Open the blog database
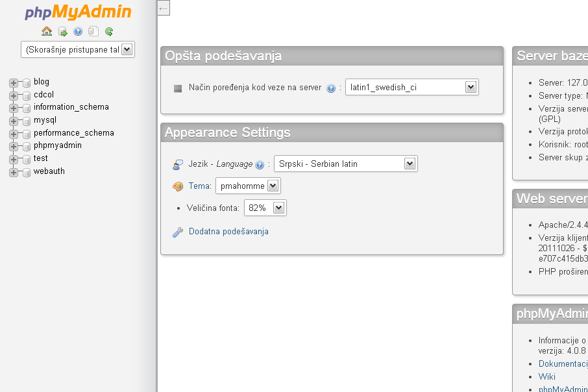The width and height of the screenshot is (588, 392). pos(42,82)
